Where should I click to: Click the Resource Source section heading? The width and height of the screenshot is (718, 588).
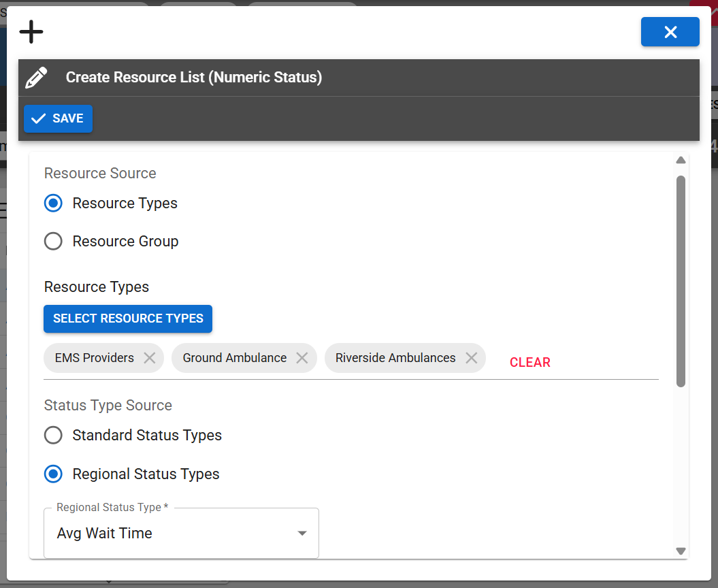[x=99, y=173]
